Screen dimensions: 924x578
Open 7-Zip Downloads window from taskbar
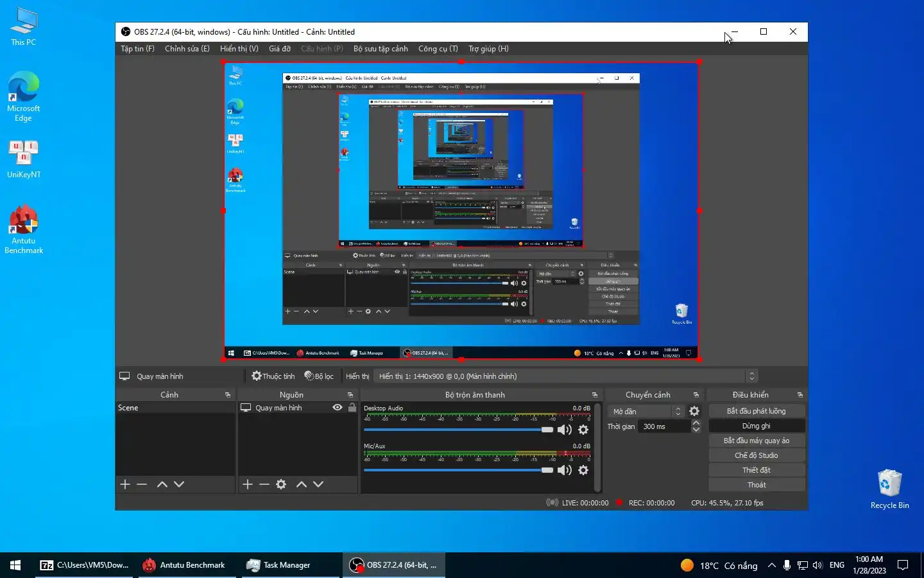point(85,565)
